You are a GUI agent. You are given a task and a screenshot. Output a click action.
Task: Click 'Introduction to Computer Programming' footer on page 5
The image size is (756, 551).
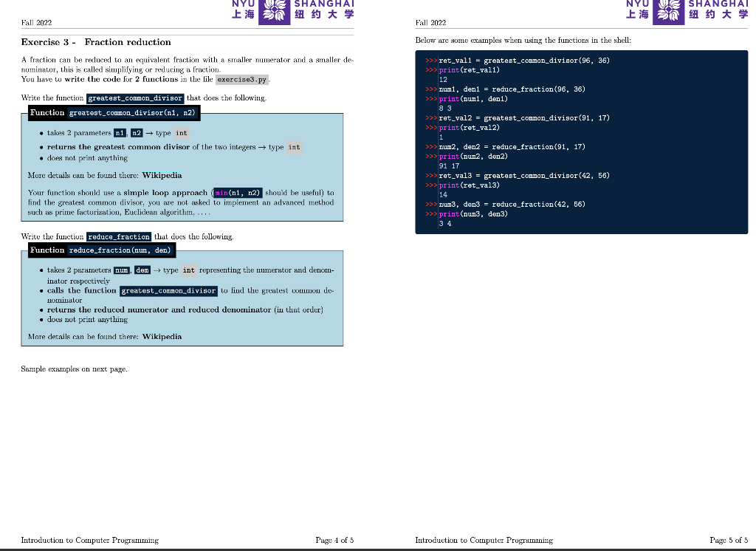pos(484,541)
